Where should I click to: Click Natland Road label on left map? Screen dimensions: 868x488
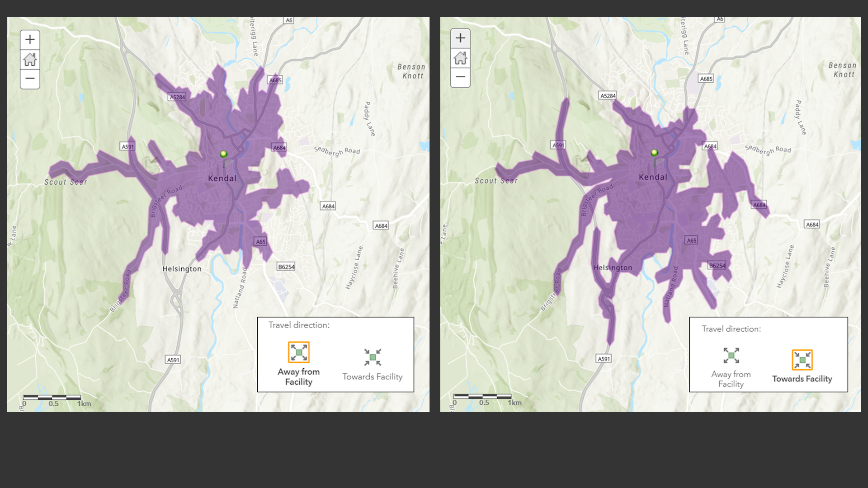(x=240, y=288)
